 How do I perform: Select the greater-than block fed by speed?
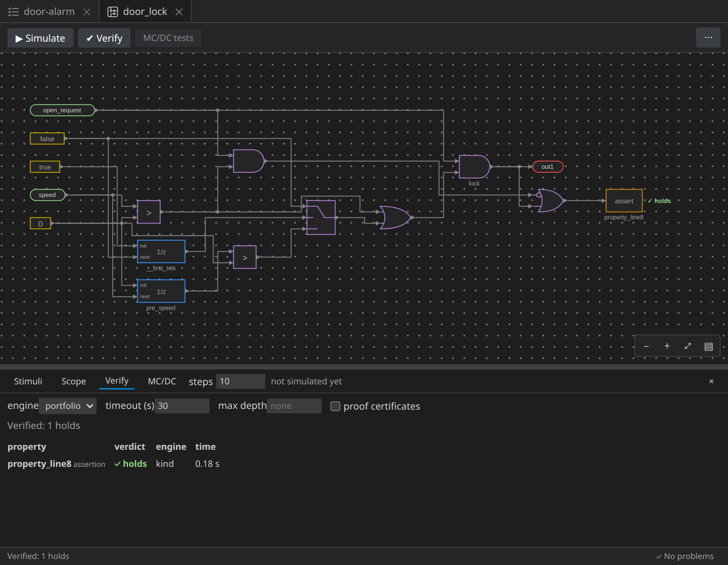click(149, 212)
